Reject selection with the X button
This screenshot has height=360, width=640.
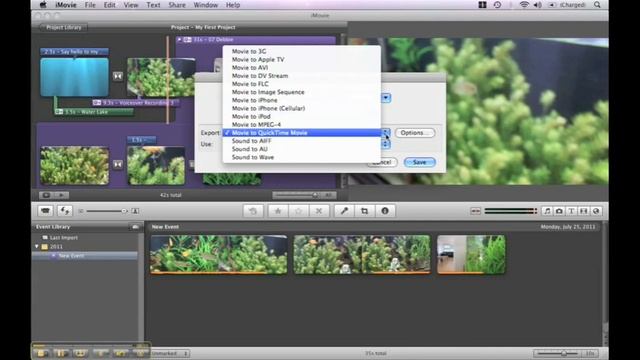(x=319, y=211)
